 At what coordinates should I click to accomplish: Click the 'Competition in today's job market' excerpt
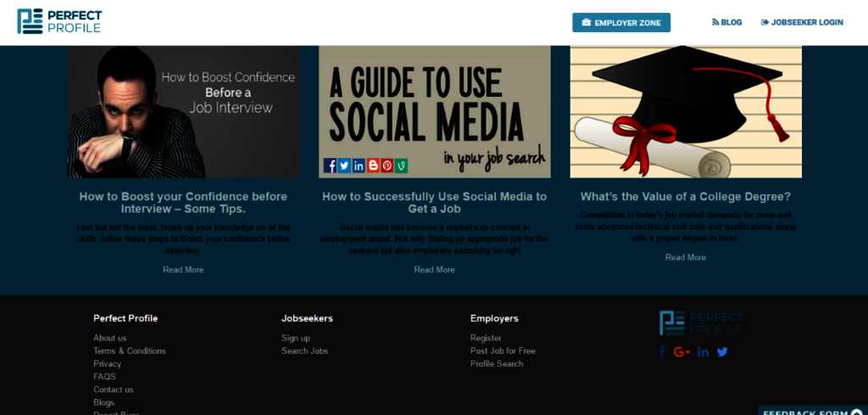pos(686,227)
